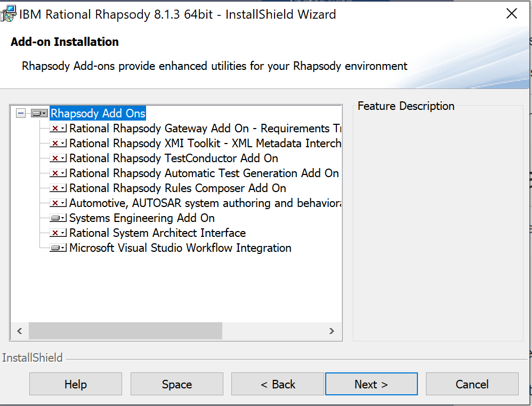Select Microsoft Visual Studio Workflow Integration item
The width and height of the screenshot is (532, 406).
180,248
